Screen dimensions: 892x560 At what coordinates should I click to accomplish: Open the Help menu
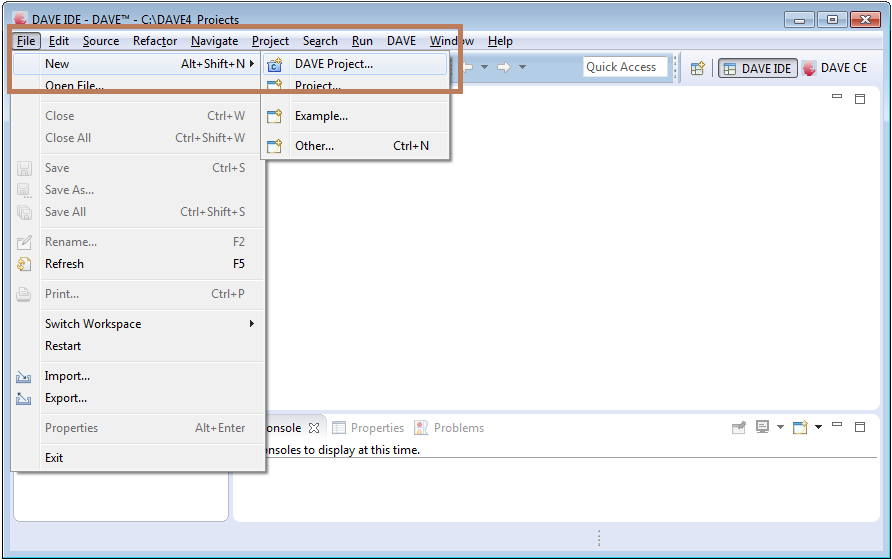[x=500, y=41]
